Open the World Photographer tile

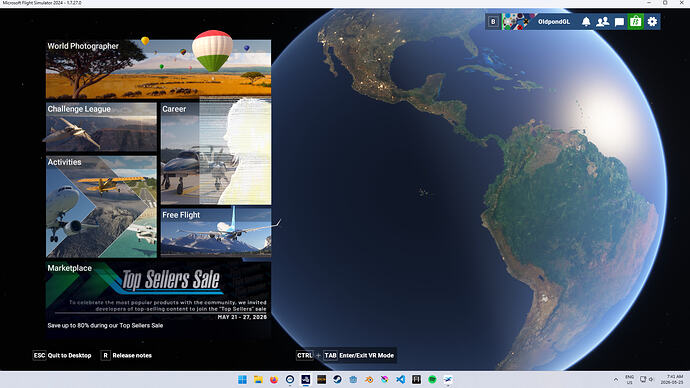(x=158, y=69)
